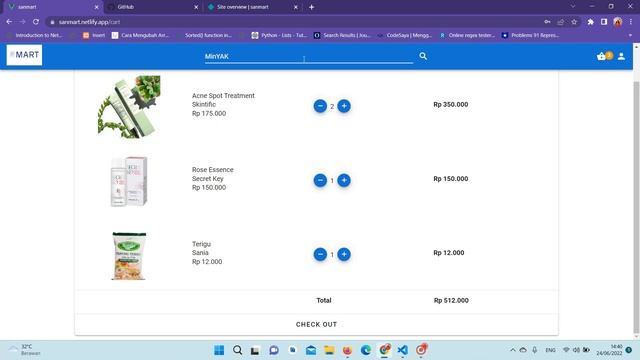Open the Cara Mengubah bookmark

(140, 36)
